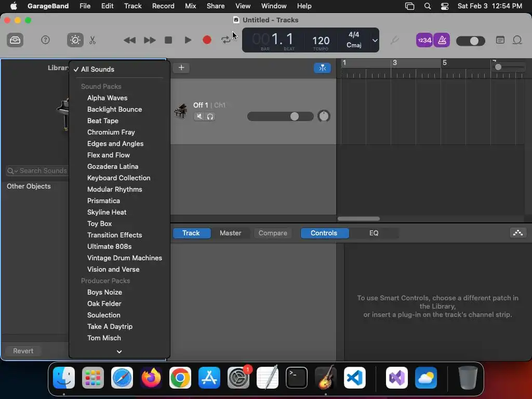This screenshot has width=532, height=399.
Task: Solo the Off 1 track with headphones
Action: point(210,116)
